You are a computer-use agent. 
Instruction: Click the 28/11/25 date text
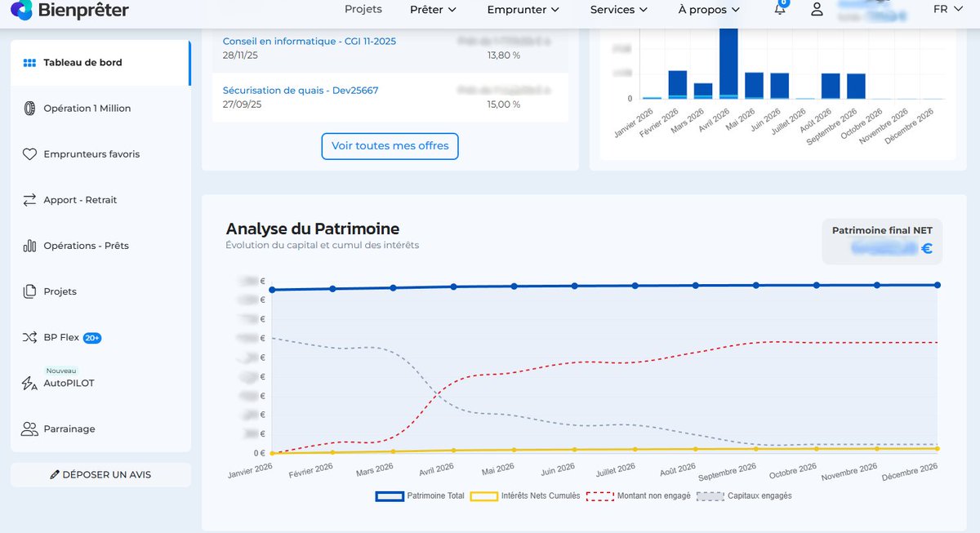click(242, 55)
